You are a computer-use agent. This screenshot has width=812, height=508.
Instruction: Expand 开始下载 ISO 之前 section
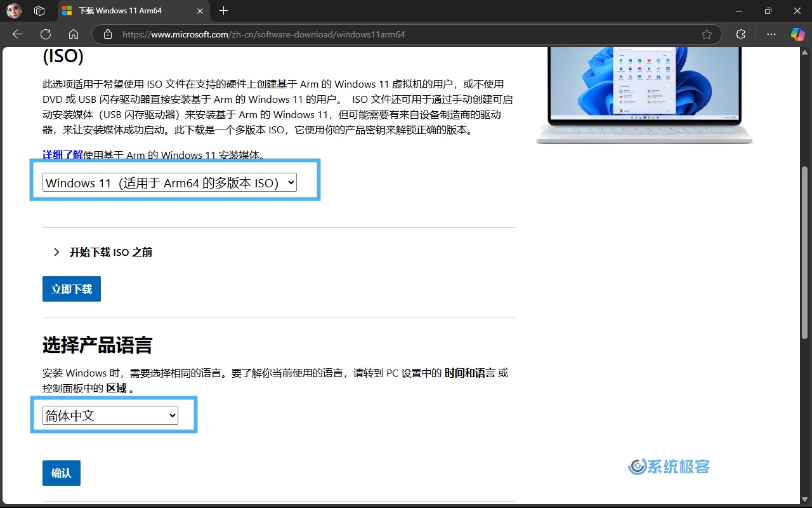[104, 252]
